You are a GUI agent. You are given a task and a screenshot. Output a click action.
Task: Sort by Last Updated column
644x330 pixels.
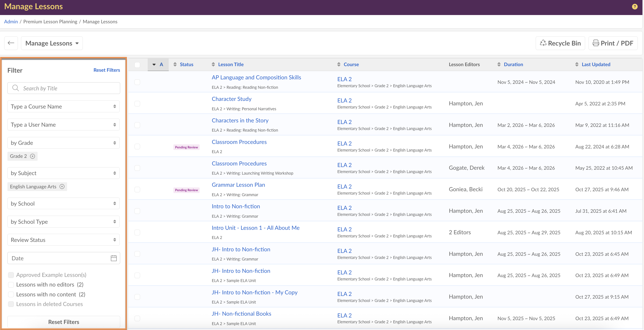point(596,64)
